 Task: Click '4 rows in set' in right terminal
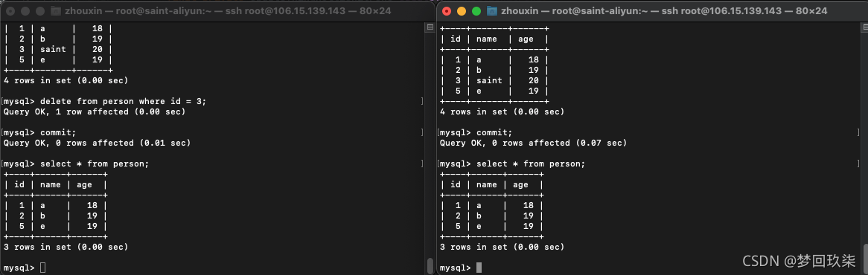click(x=502, y=111)
